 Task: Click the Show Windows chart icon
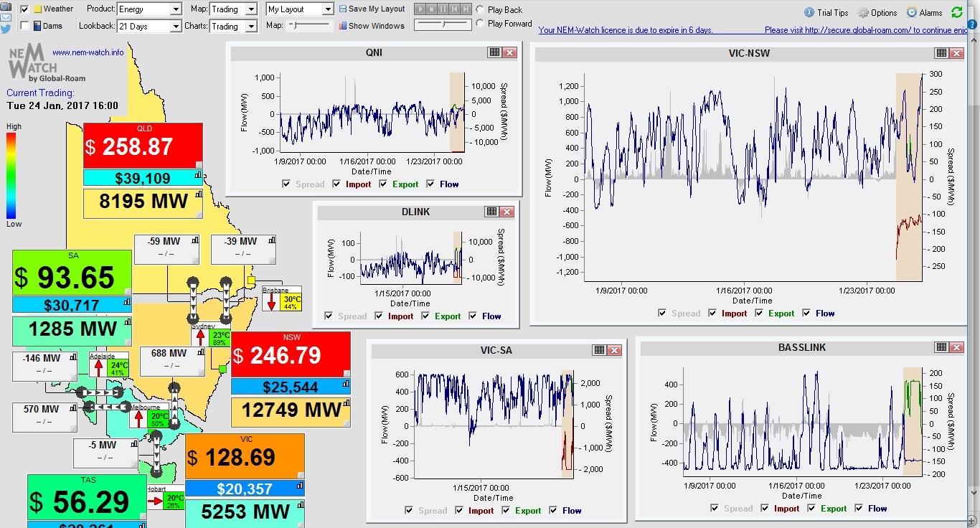342,26
